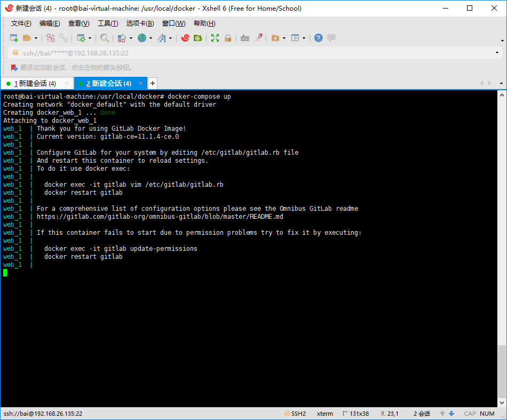Open the 选项卡(B) menu

(140, 23)
